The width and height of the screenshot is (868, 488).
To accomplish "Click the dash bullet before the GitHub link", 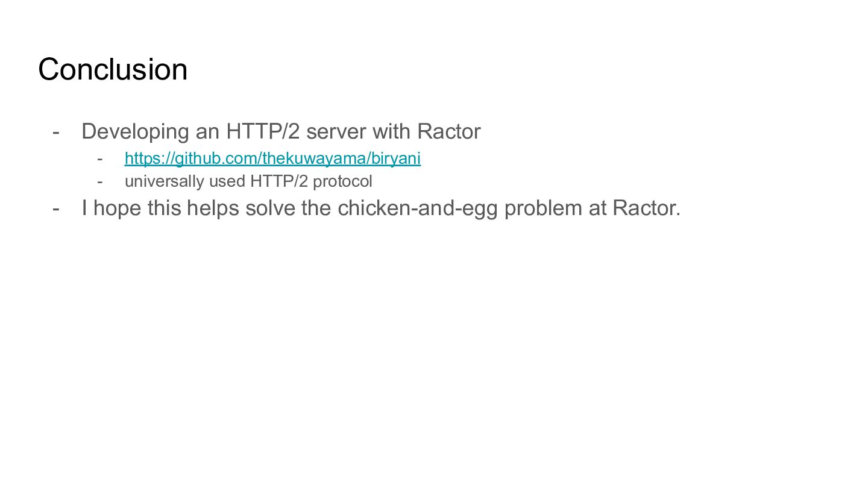I will point(100,159).
